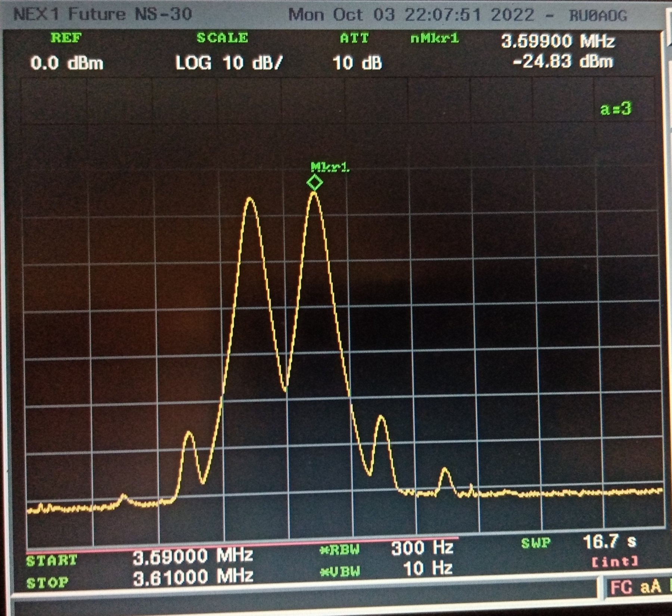Viewport: 672px width, 616px height.
Task: Click the 300 Hz resolution bandwidth value
Action: pos(423,548)
